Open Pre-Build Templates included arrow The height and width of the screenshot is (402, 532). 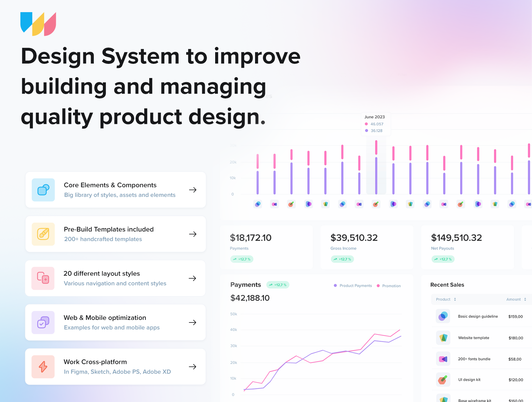(193, 234)
